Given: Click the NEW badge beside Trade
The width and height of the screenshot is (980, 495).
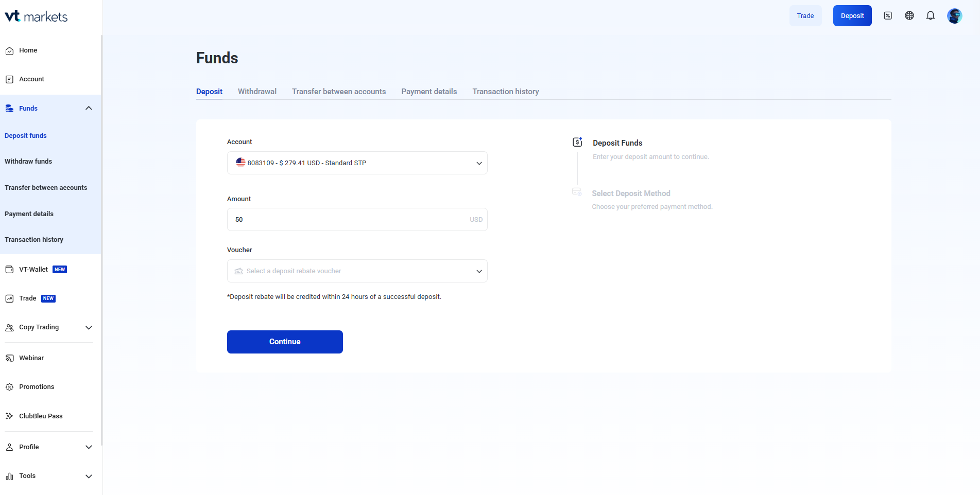Looking at the screenshot, I should [x=48, y=298].
